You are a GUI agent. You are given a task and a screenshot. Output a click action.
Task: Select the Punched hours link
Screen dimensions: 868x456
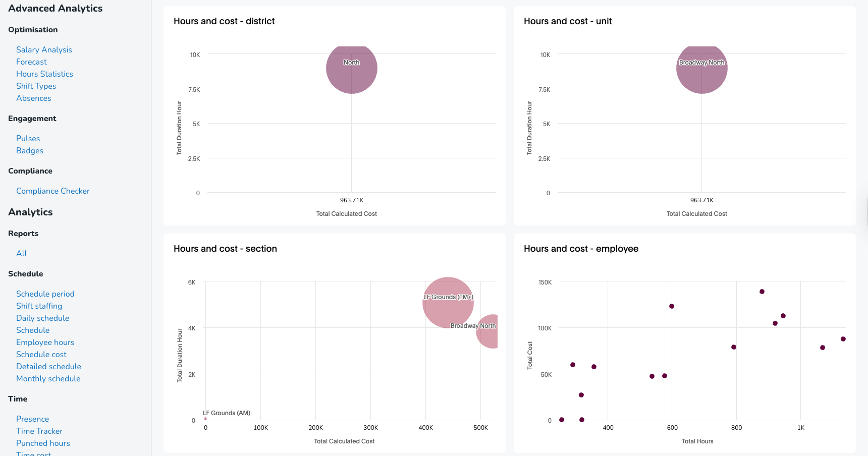[x=43, y=443]
